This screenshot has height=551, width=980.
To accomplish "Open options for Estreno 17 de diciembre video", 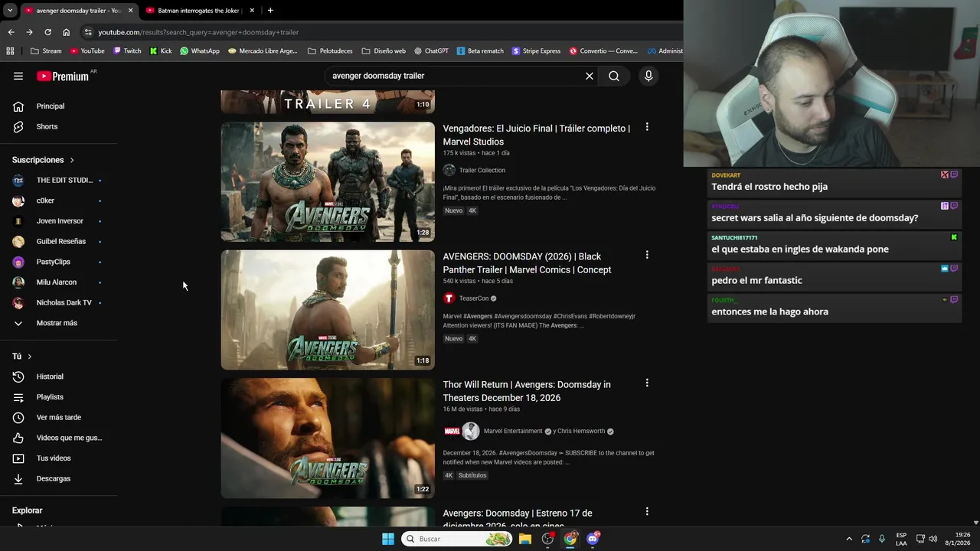I will pos(647,511).
